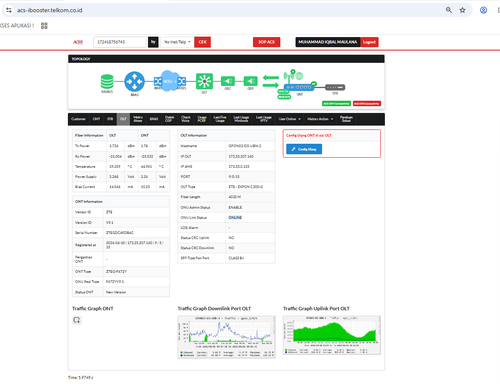Expand the User Online dropdown menu
Image resolution: width=500 pixels, height=384 pixels.
pyautogui.click(x=289, y=119)
